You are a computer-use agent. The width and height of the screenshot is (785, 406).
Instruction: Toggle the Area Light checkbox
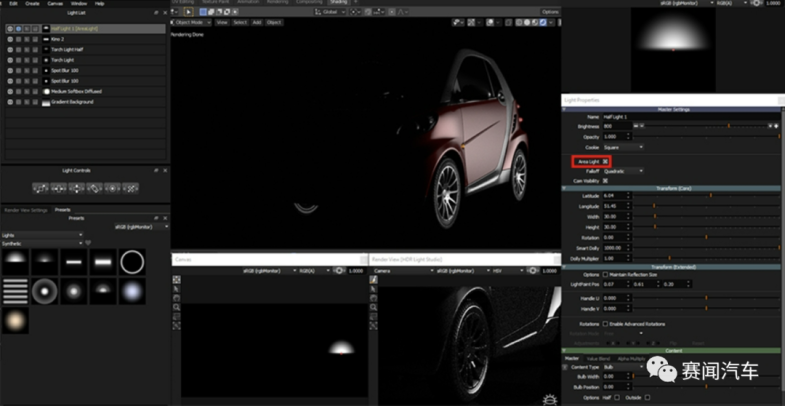605,161
